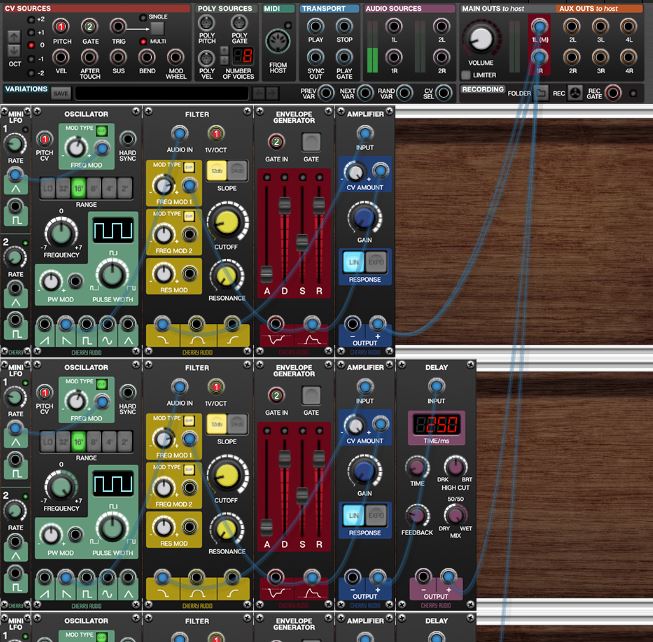
Task: Toggle LIN response on the top-row Amplifier
Action: pos(354,262)
